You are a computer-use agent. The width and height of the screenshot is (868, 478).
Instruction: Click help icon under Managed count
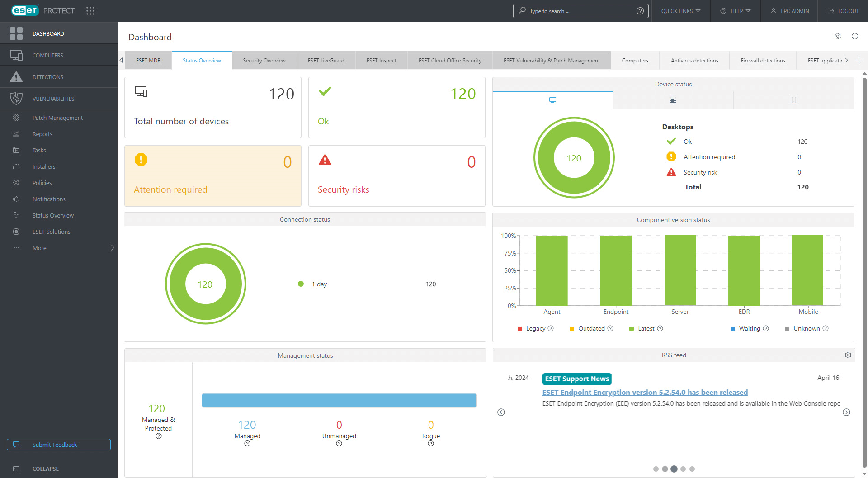247,444
